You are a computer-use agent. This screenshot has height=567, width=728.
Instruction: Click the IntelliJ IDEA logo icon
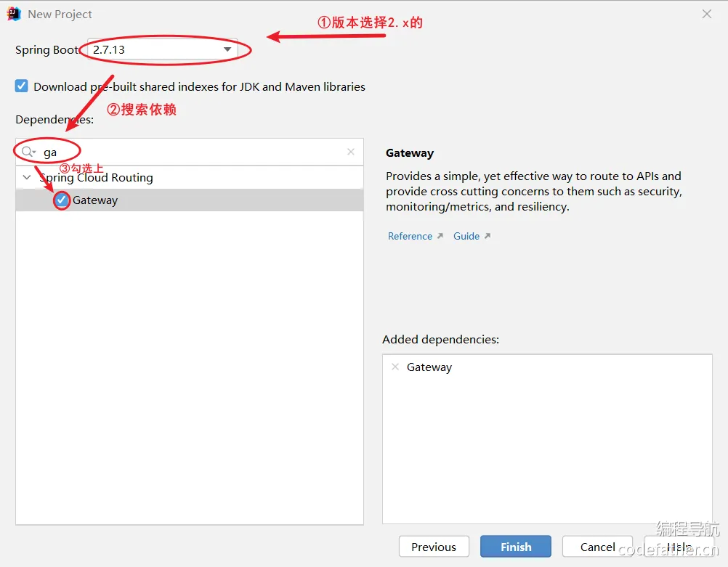(14, 14)
